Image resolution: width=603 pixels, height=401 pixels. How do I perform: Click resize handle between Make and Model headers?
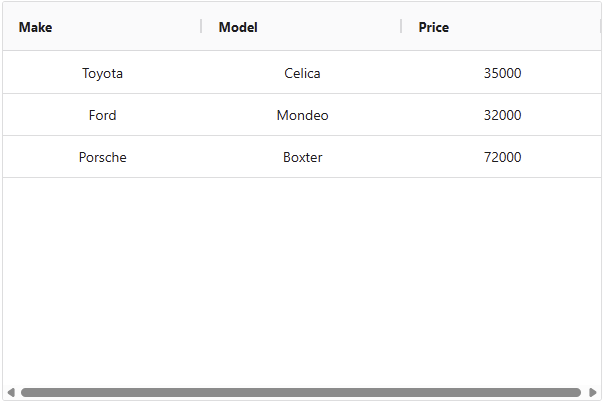coord(201,27)
